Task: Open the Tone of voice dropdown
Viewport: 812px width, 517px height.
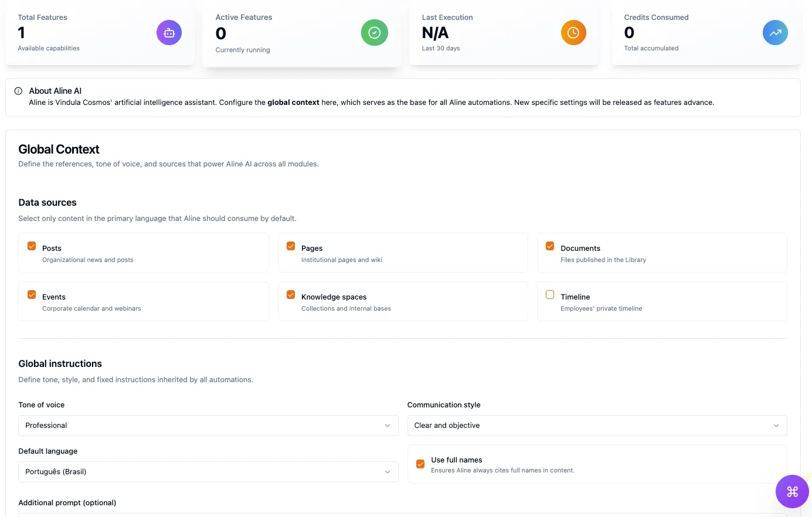Action: 208,425
